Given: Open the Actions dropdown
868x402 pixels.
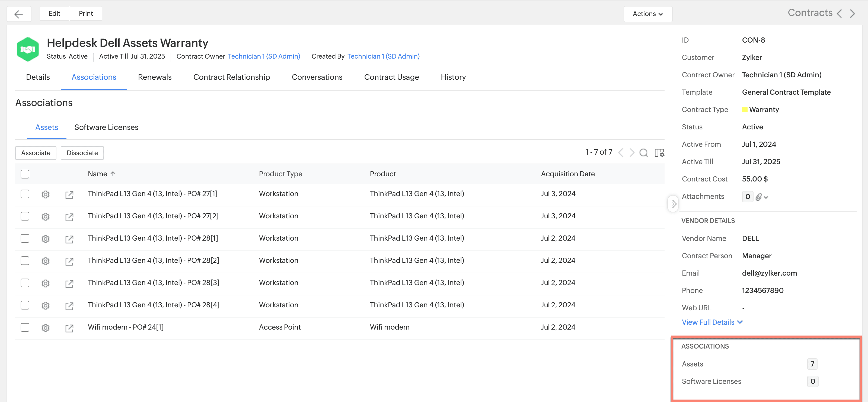Looking at the screenshot, I should (x=647, y=14).
